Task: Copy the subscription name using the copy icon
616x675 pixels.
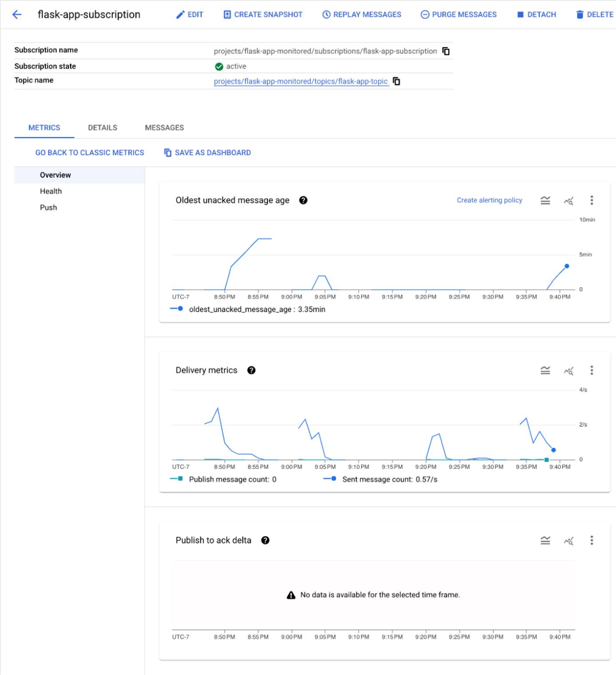Action: pyautogui.click(x=446, y=51)
